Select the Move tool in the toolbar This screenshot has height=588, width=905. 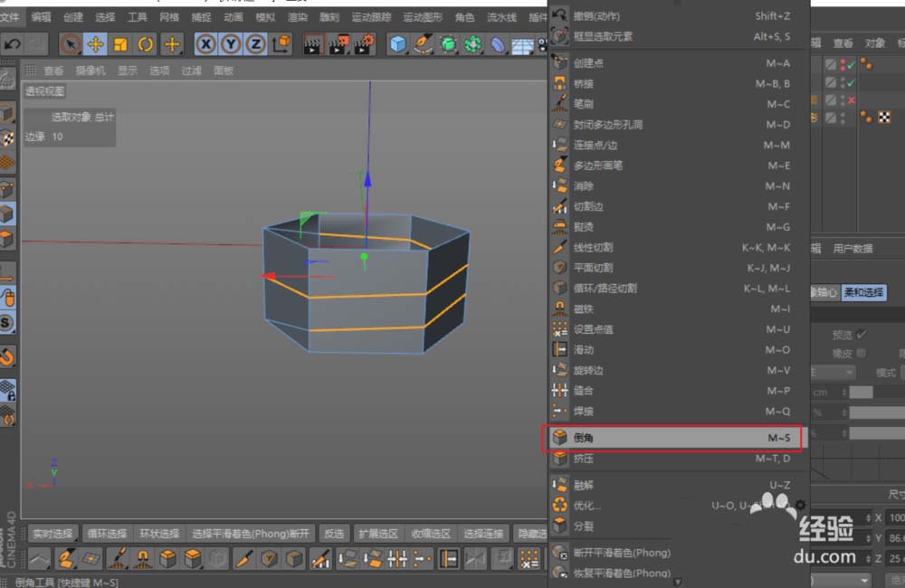point(95,45)
